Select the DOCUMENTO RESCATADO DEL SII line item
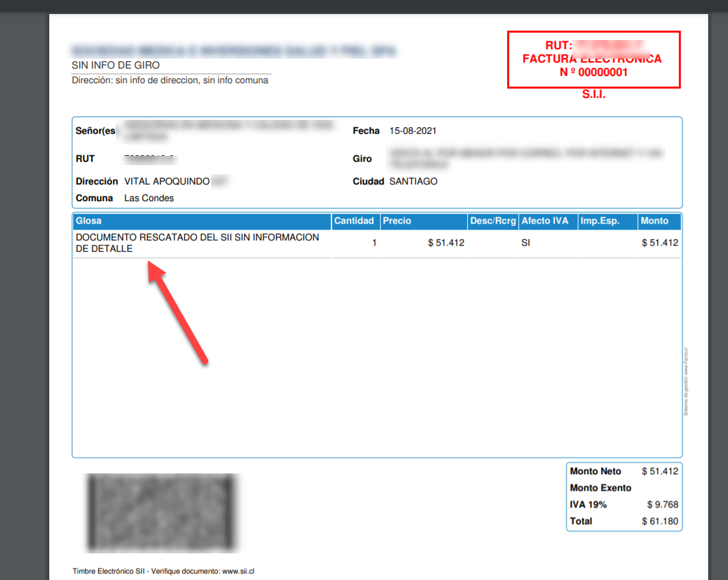This screenshot has width=728, height=580. (198, 243)
